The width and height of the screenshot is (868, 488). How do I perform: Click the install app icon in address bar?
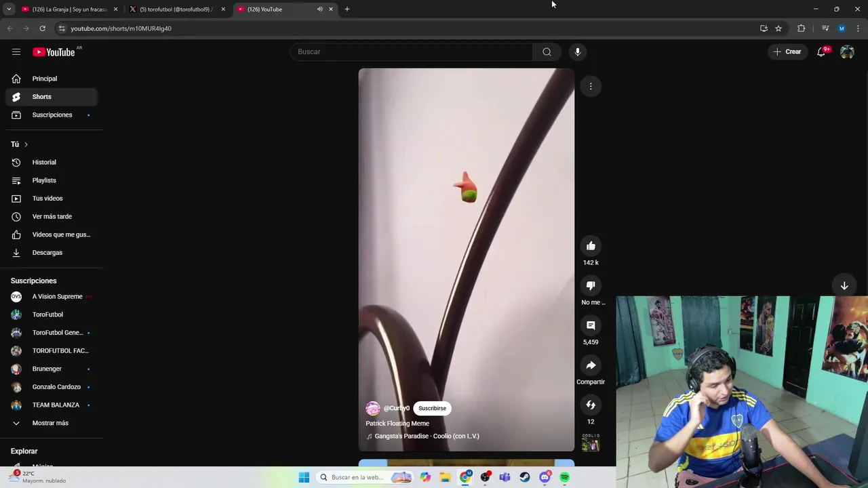click(764, 28)
